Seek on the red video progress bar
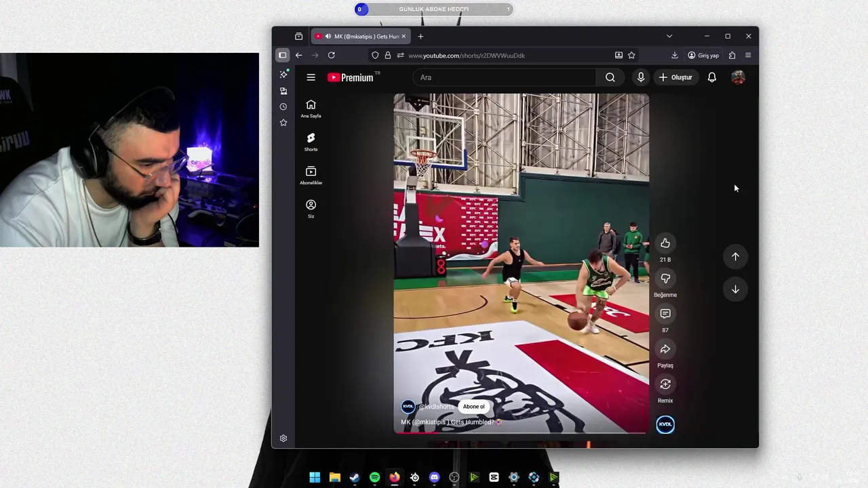 (x=521, y=432)
